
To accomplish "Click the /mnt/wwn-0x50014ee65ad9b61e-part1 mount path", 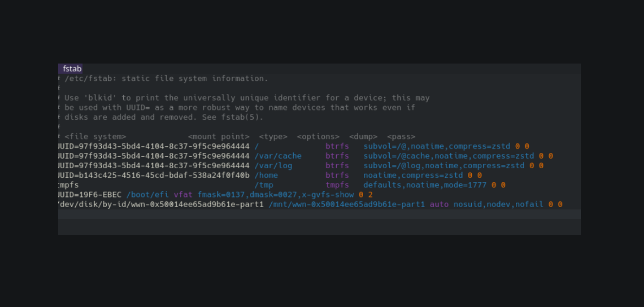I will (347, 205).
